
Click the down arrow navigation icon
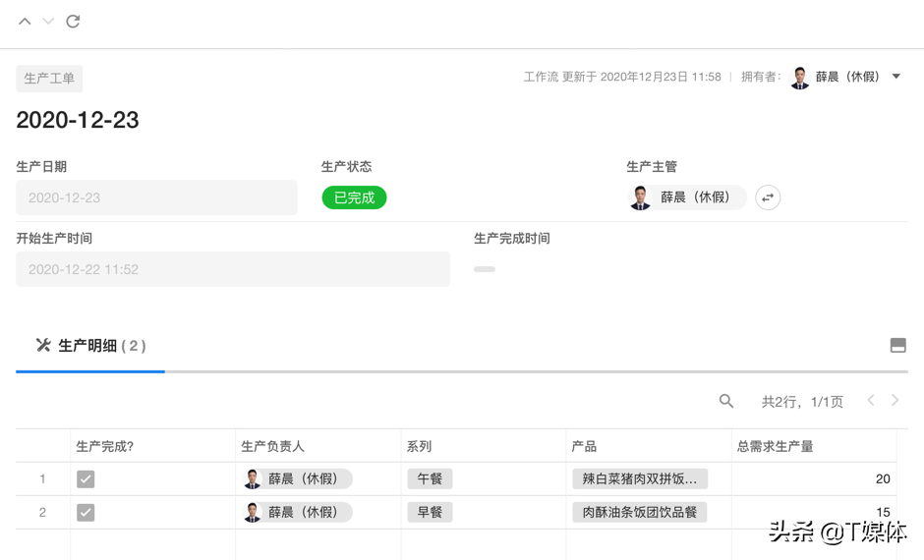(x=48, y=22)
